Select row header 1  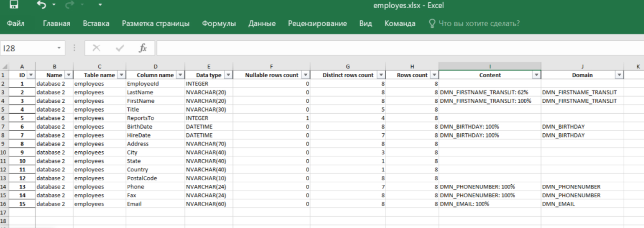tap(4, 75)
